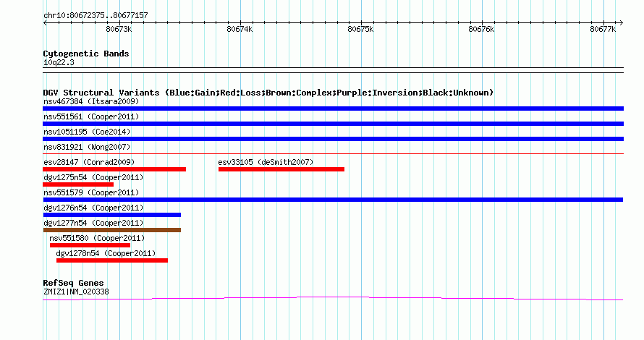644x340 pixels.
Task: Select the magenta ZMIZ1 gene track line
Action: click(x=333, y=298)
